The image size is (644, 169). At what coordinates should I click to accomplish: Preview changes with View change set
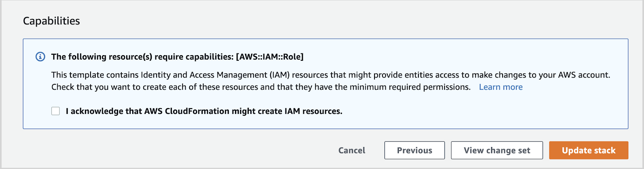(x=497, y=150)
